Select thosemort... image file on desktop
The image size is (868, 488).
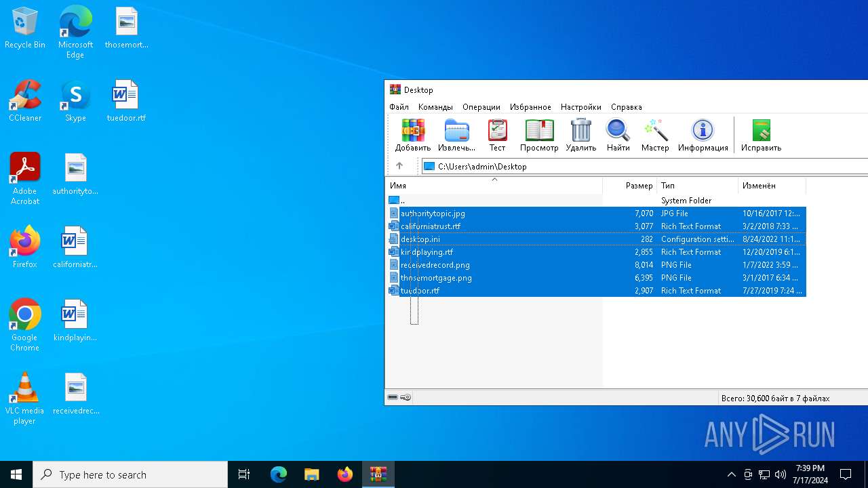pos(126,28)
